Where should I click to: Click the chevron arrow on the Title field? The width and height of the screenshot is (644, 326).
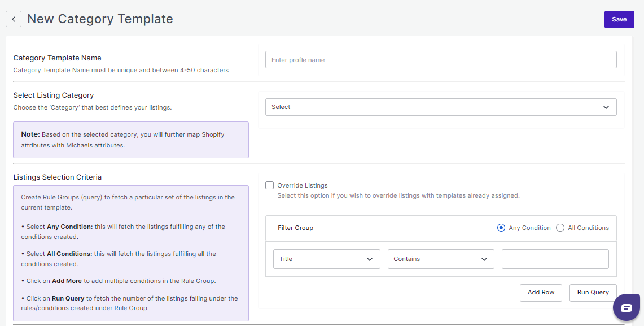370,259
